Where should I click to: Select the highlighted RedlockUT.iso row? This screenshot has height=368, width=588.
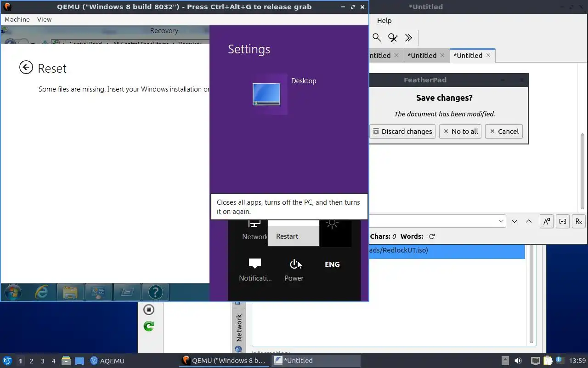click(447, 251)
